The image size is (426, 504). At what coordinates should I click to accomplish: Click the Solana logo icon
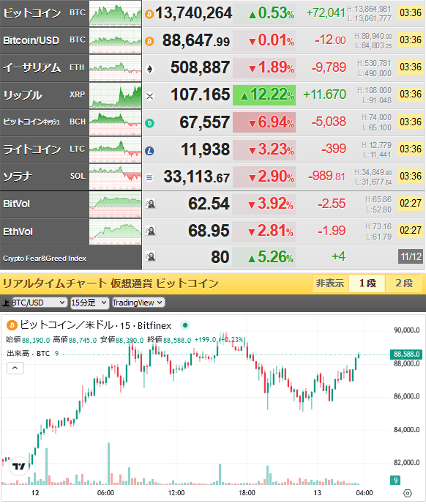click(x=149, y=177)
